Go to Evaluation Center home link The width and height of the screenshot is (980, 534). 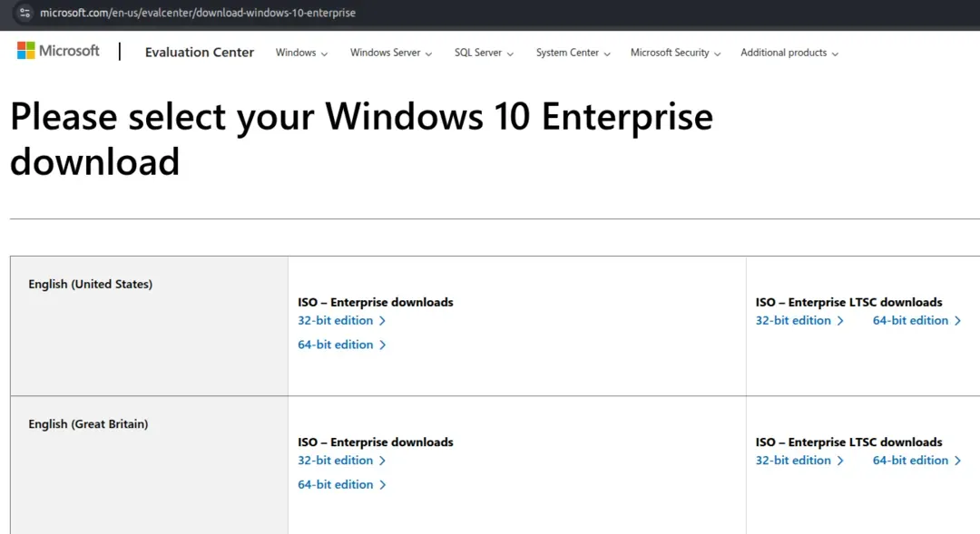click(x=200, y=53)
